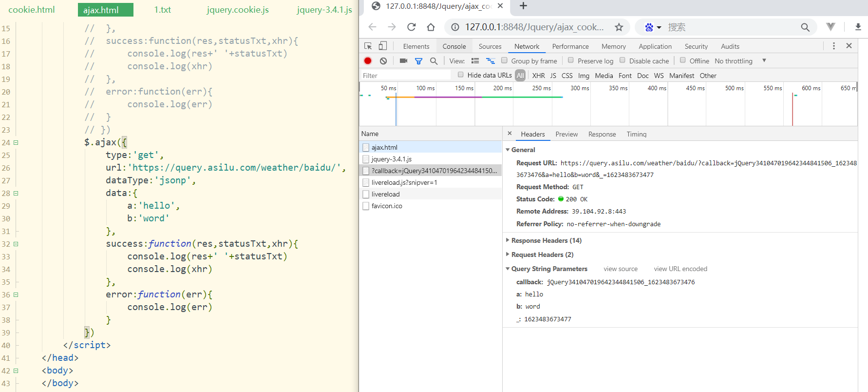Switch to the Elements tab
Screen dimensions: 868x392
[416, 46]
